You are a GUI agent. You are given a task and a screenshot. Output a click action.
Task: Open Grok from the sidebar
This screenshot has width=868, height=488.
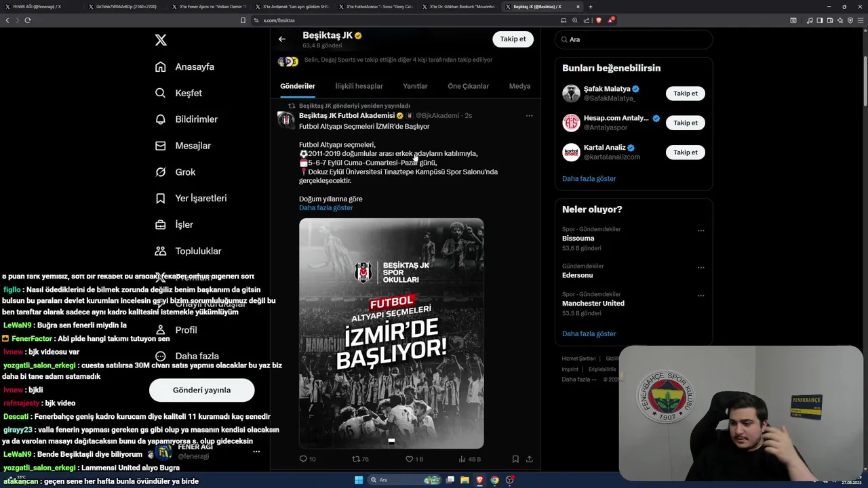click(175, 172)
